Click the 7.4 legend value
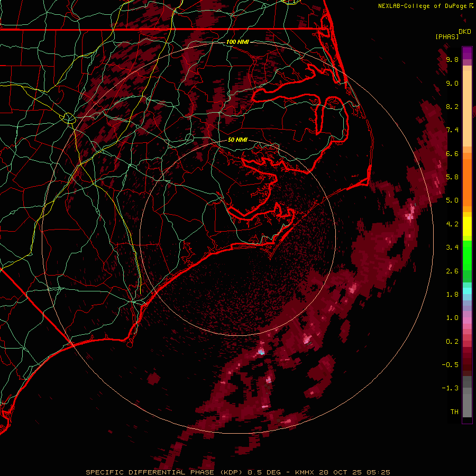 [x=452, y=130]
